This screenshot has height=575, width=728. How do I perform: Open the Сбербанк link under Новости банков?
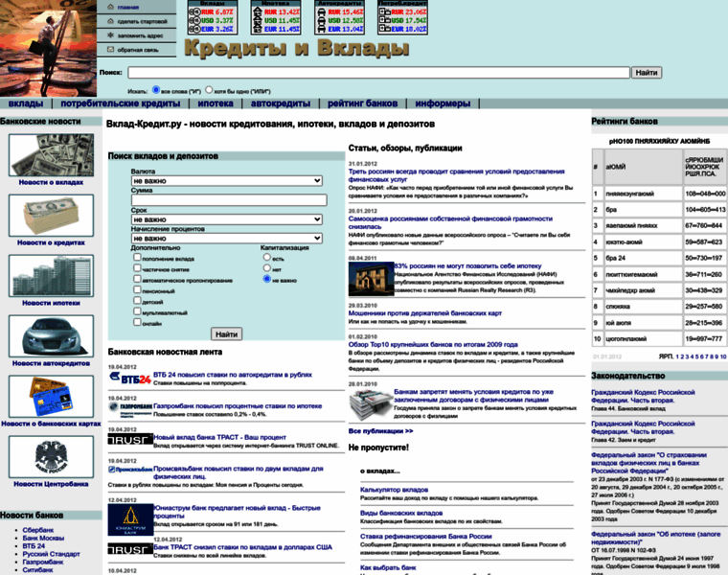click(38, 530)
